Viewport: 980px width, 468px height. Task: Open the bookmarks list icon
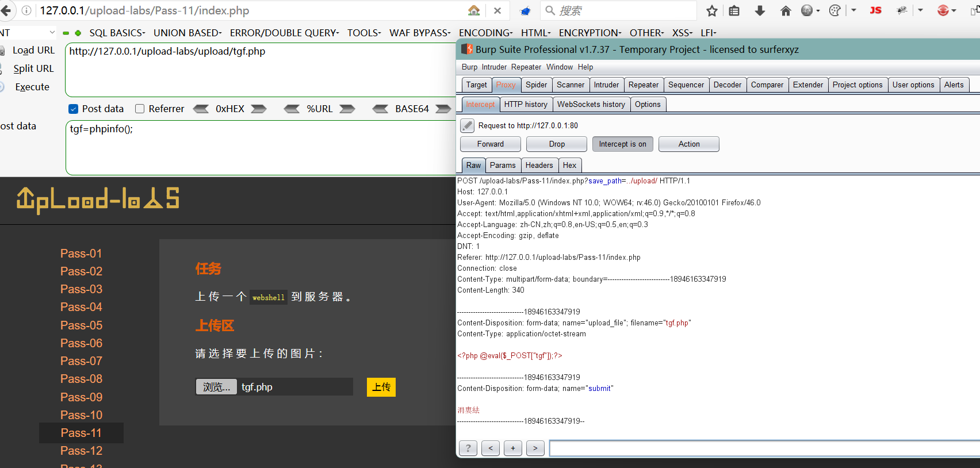[x=734, y=10]
